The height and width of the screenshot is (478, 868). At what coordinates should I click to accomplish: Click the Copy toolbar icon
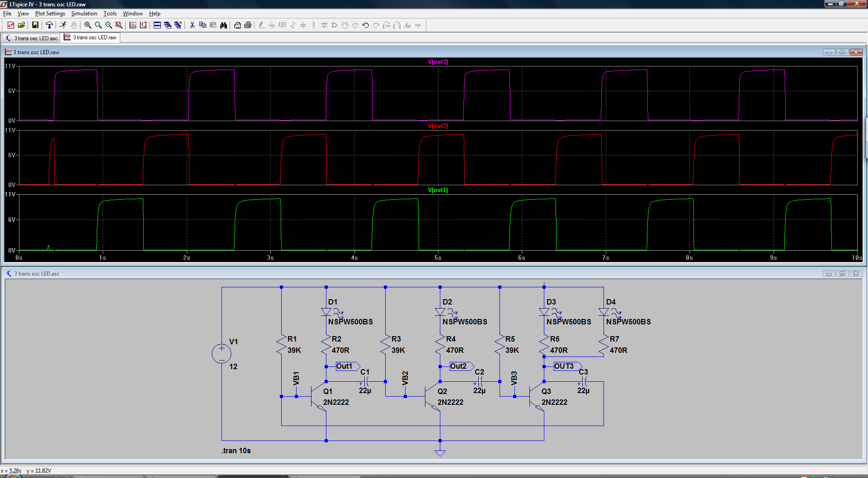pyautogui.click(x=203, y=25)
